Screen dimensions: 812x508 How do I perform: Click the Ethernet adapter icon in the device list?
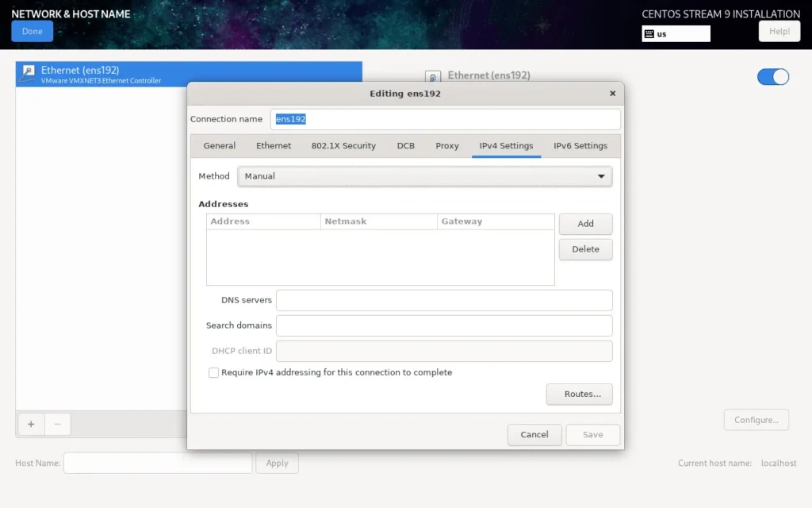[28, 74]
